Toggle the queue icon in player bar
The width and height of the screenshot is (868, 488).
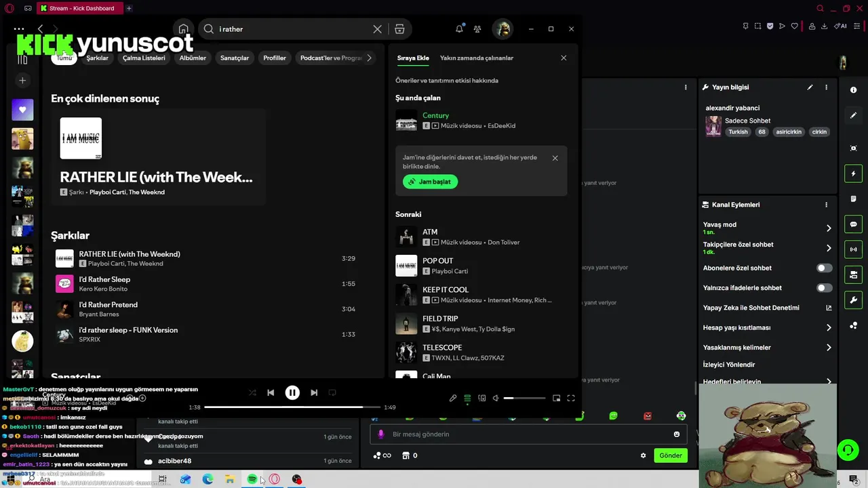point(467,399)
